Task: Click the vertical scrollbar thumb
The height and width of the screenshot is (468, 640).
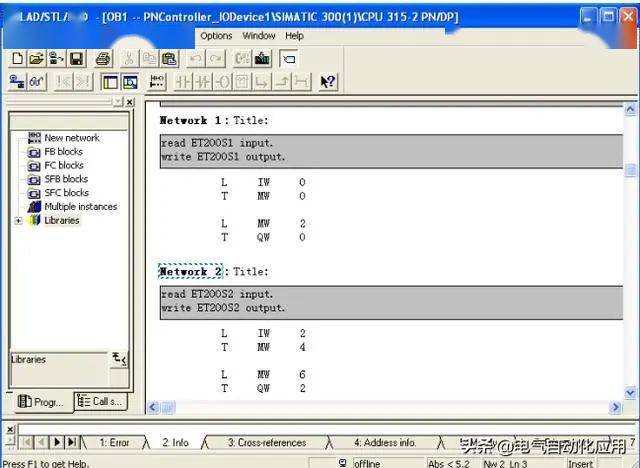Action: click(x=630, y=170)
